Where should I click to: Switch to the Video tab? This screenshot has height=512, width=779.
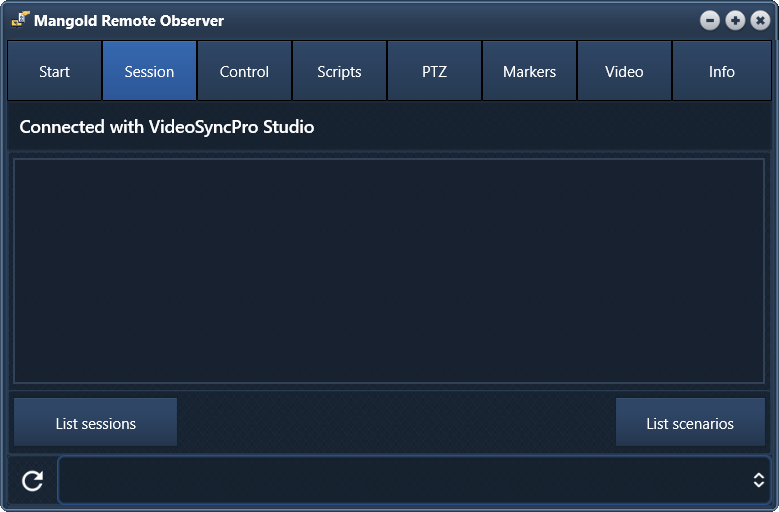(624, 71)
